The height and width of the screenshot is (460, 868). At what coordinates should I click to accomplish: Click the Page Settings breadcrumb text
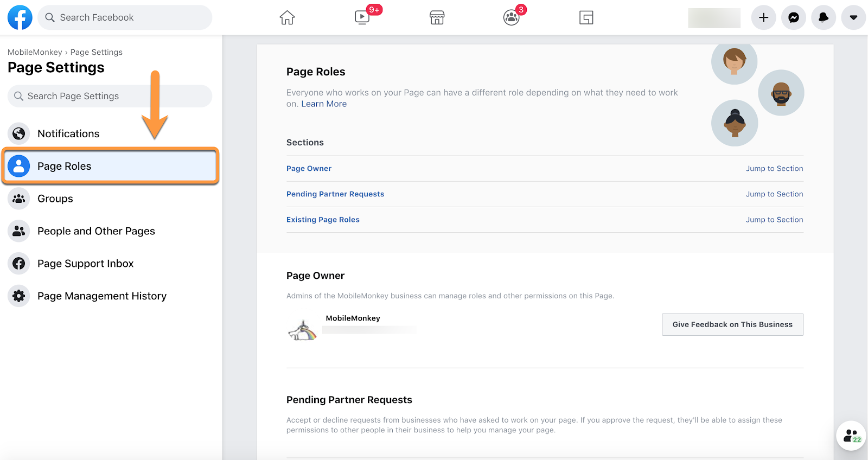pyautogui.click(x=97, y=52)
